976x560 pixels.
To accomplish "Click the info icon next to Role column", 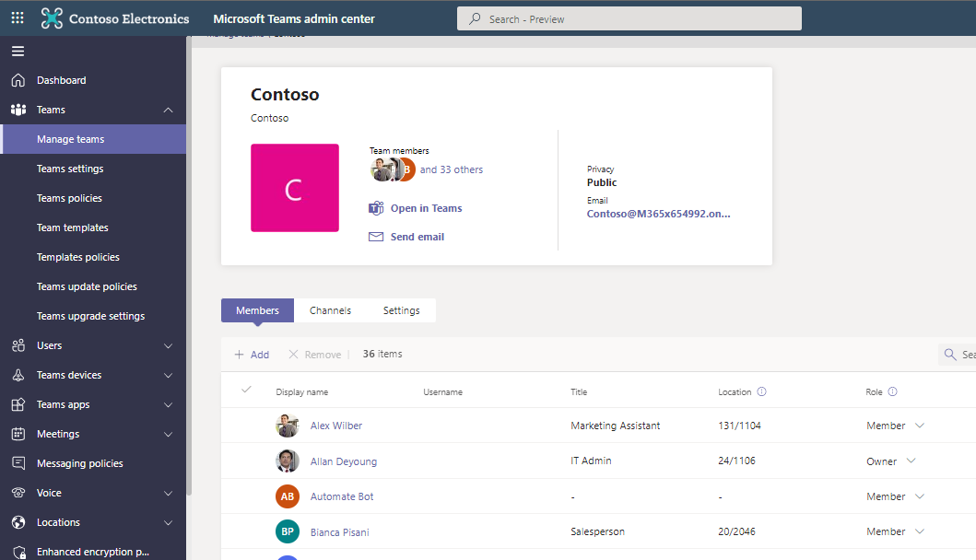I will pyautogui.click(x=895, y=391).
